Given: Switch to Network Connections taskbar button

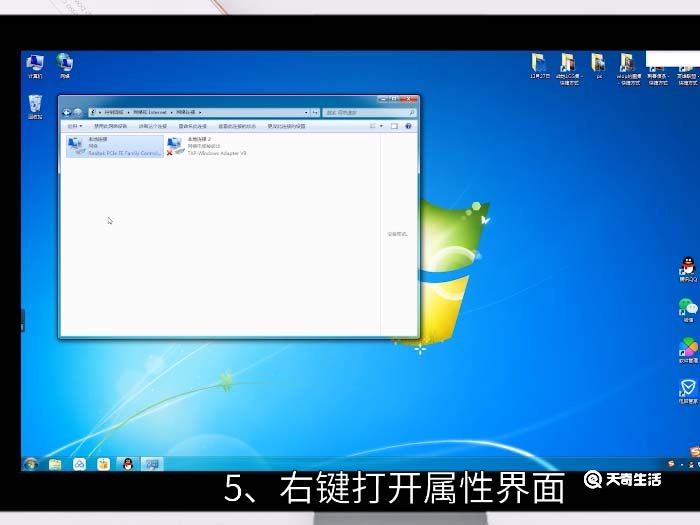Looking at the screenshot, I should pos(152,464).
